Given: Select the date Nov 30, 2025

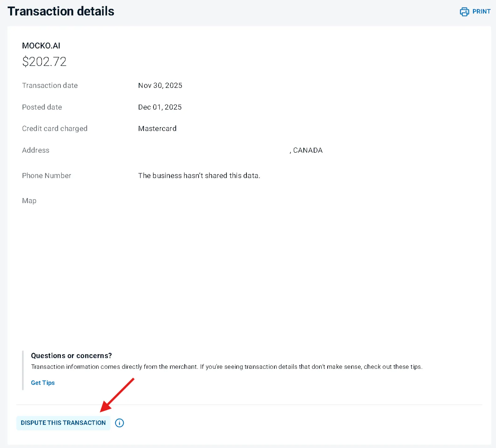Looking at the screenshot, I should coord(160,86).
